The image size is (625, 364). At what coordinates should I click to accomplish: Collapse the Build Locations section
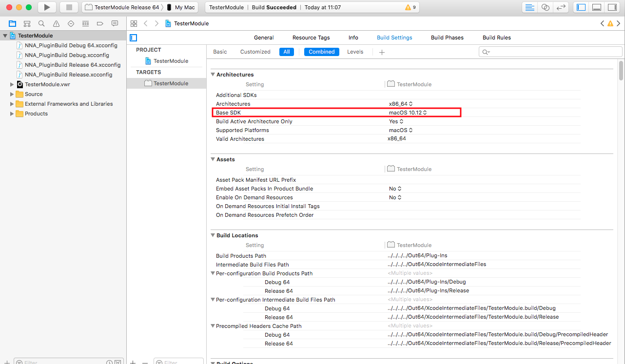click(x=213, y=235)
